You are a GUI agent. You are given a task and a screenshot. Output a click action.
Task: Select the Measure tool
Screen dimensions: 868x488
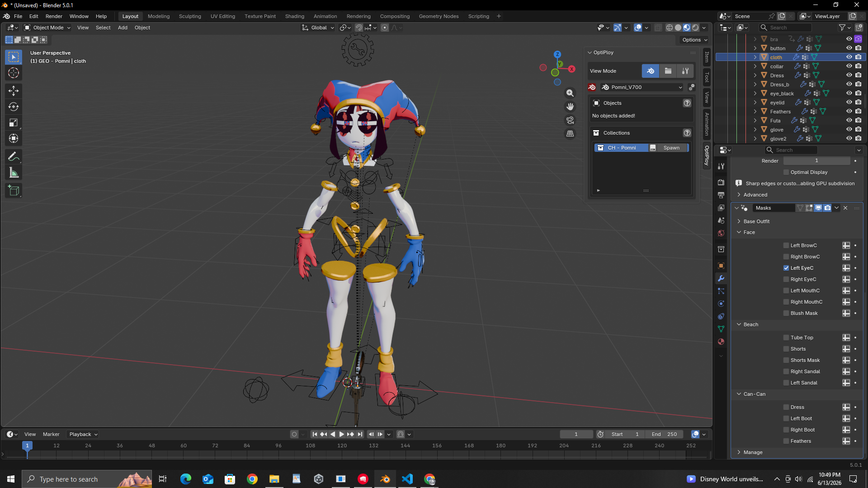[x=14, y=173]
